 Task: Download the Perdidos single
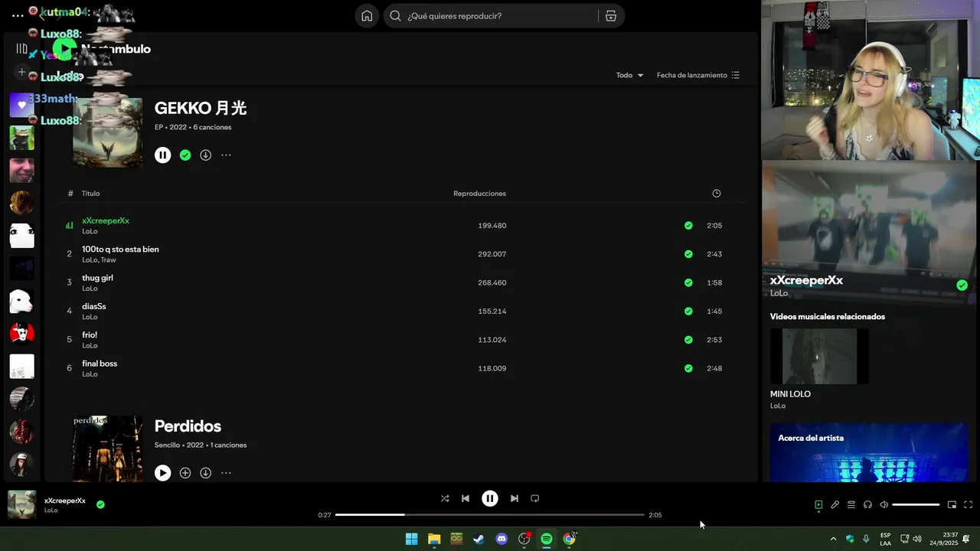(x=206, y=473)
